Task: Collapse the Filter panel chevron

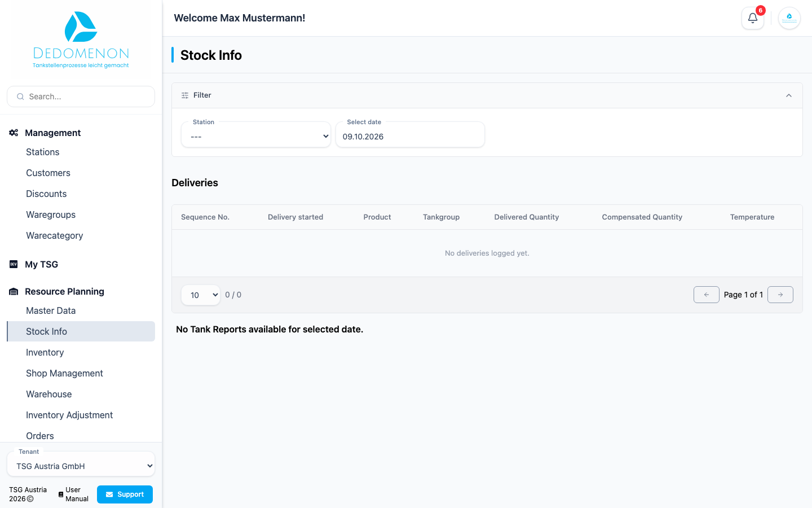Action: click(x=789, y=95)
